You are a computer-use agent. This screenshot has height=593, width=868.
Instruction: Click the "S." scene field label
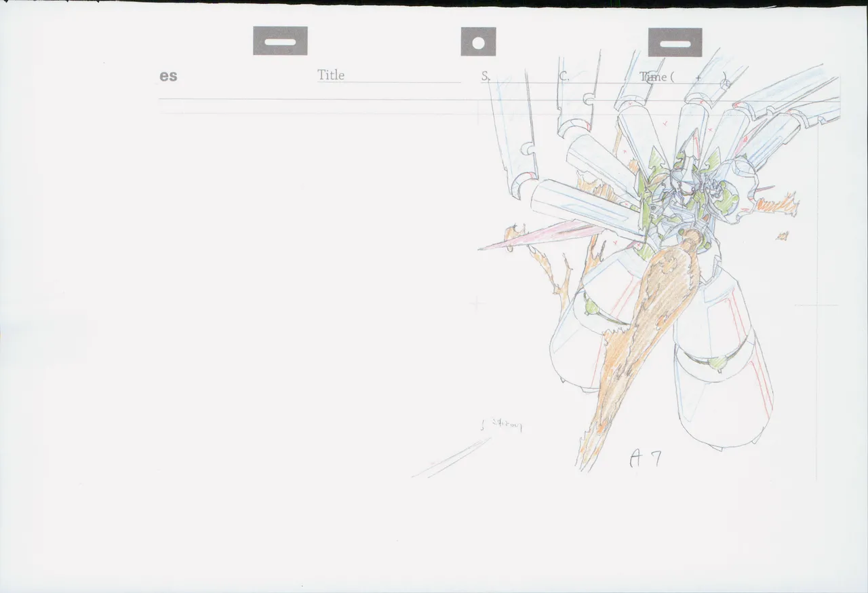tap(486, 76)
